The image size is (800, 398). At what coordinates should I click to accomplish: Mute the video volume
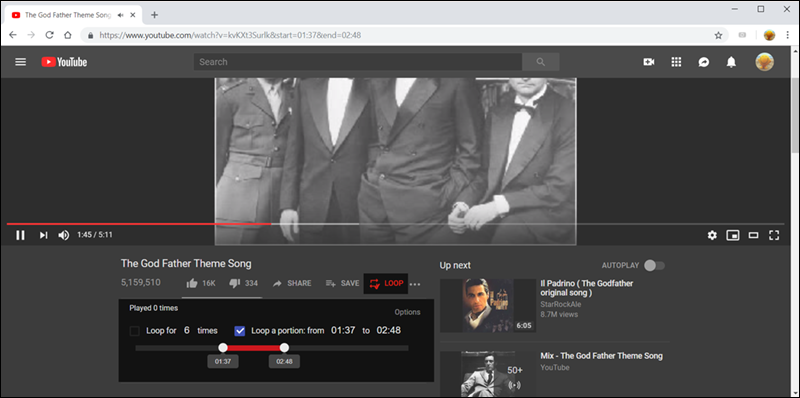tap(64, 235)
